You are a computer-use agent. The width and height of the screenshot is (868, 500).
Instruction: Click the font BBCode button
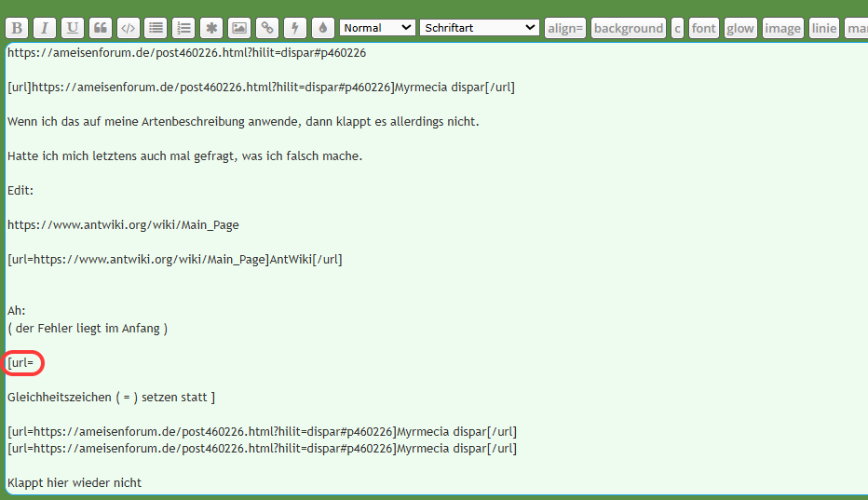coord(704,28)
